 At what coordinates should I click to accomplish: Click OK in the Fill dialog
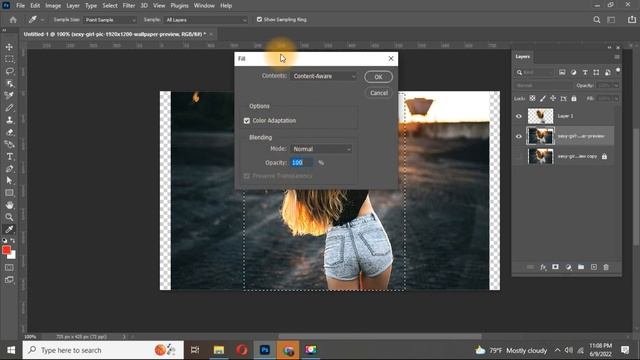point(378,77)
